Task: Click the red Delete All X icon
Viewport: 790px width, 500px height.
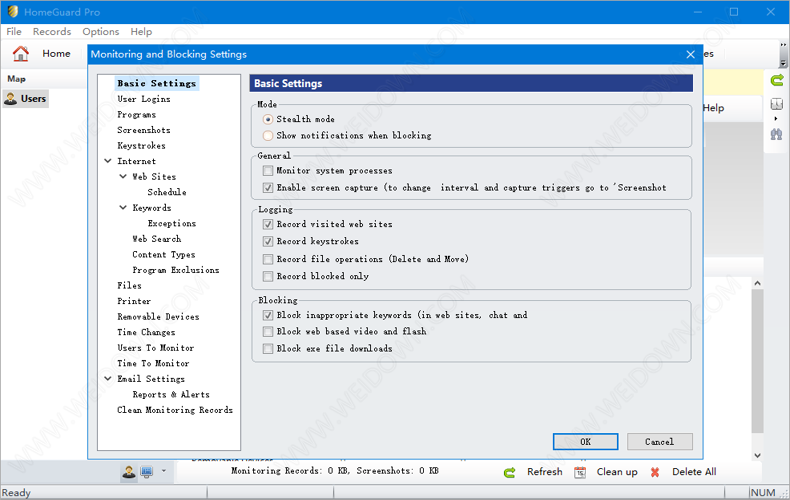Action: point(655,472)
